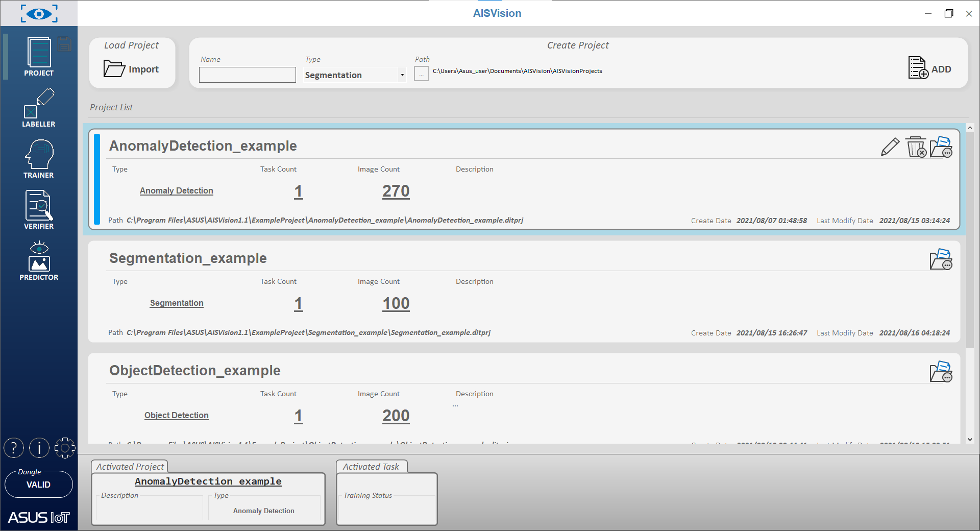Open the info icon in sidebar
Viewport: 980px width, 531px height.
[x=39, y=448]
